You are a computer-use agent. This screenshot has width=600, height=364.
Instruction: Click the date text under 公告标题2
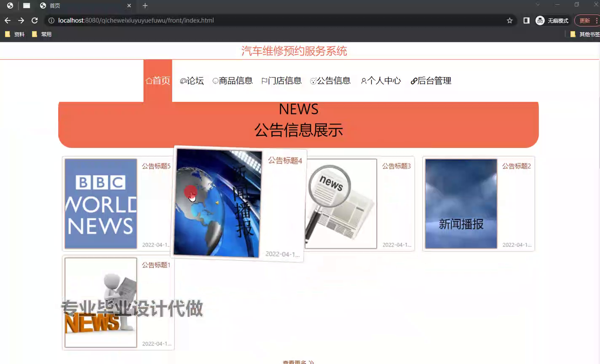517,245
